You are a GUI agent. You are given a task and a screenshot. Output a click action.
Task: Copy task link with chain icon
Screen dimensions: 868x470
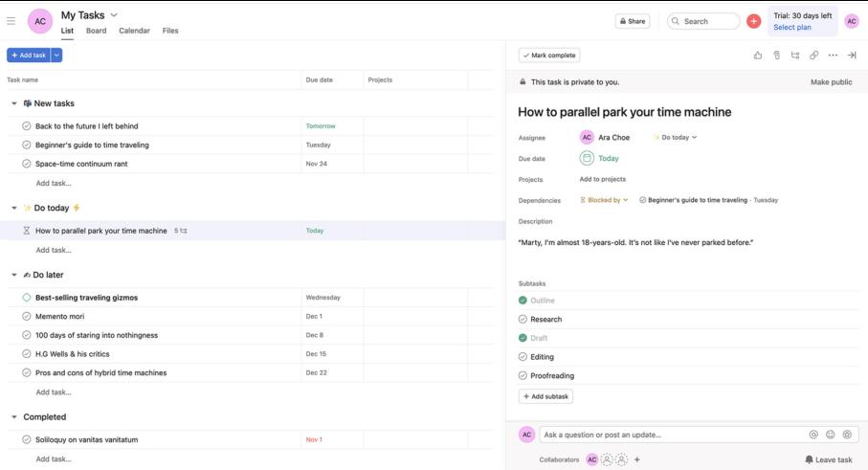point(814,56)
